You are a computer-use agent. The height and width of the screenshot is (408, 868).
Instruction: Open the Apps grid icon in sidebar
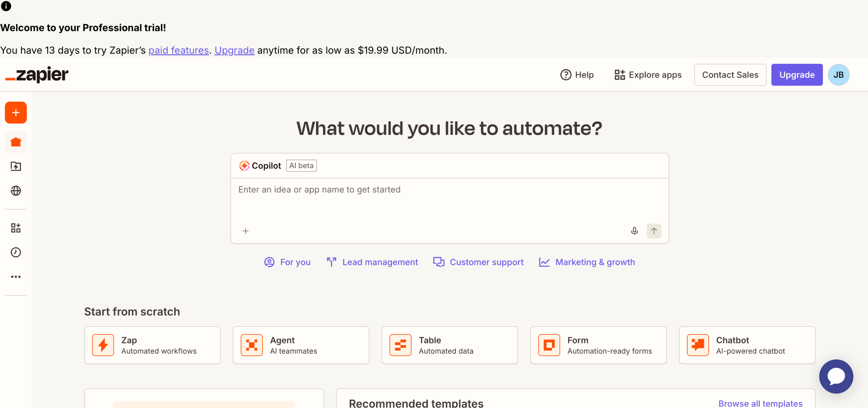[16, 228]
